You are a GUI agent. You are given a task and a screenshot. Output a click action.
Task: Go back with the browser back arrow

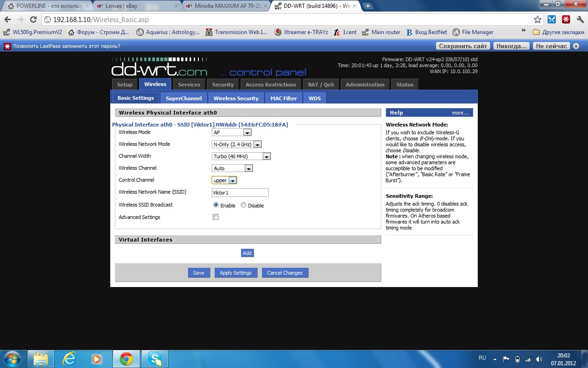coord(7,20)
